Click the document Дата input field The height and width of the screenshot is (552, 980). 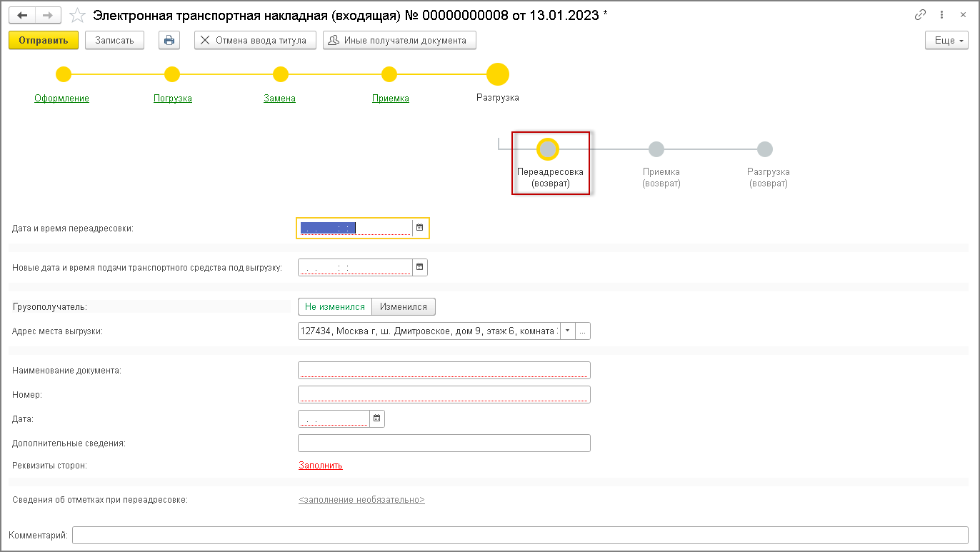tap(334, 418)
